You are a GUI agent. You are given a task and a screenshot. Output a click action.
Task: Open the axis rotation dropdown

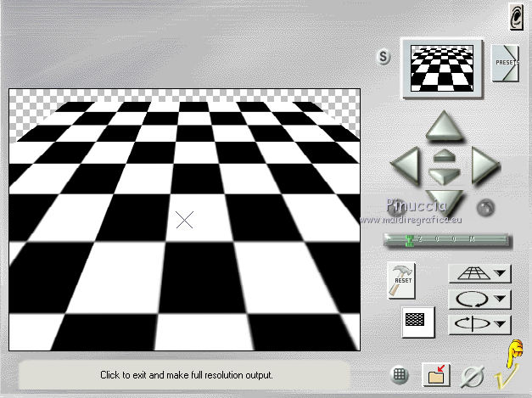pyautogui.click(x=479, y=324)
